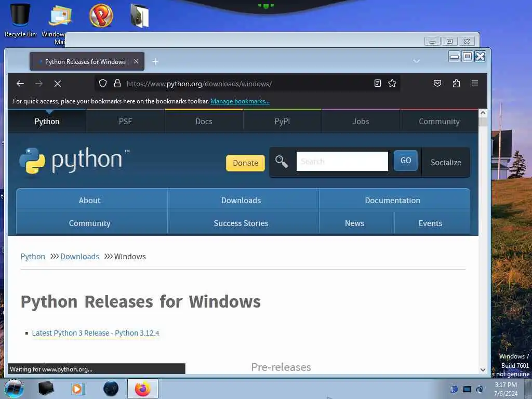Go back to the previous page
The width and height of the screenshot is (532, 399).
pyautogui.click(x=20, y=84)
